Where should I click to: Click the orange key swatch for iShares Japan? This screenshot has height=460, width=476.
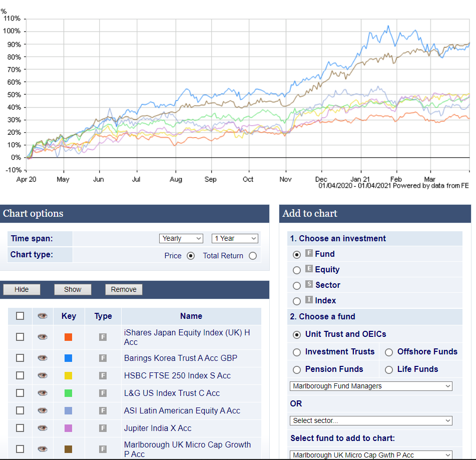[68, 337]
